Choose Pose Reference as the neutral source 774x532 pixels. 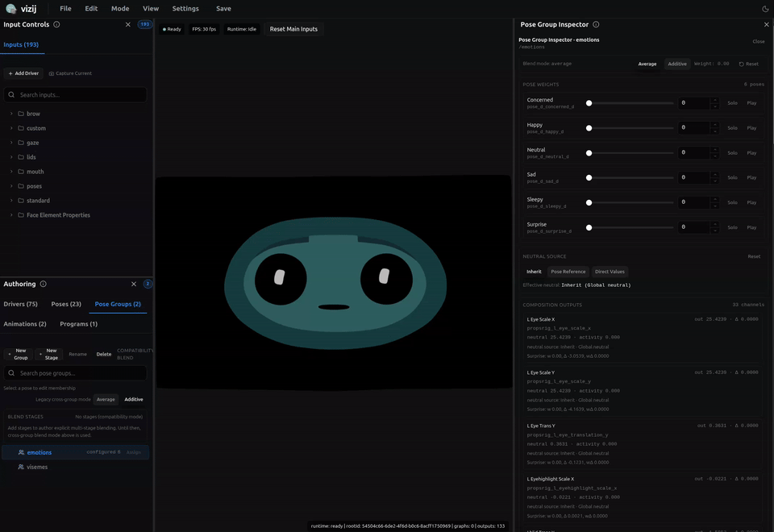[x=568, y=272]
